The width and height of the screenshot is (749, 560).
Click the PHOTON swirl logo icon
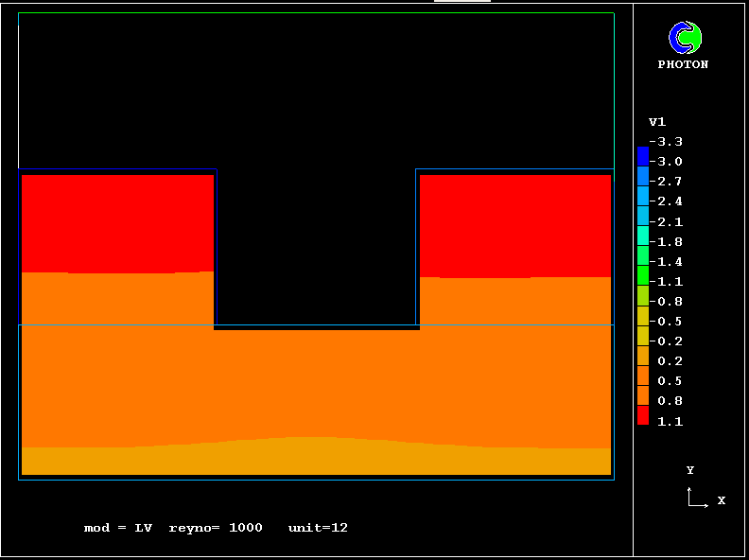coord(685,38)
